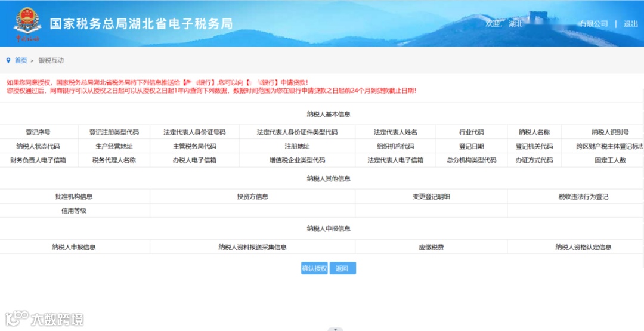Viewport: 644px width, 331px height.
Task: Click the 纳税人基本信息 section heading
Action: point(328,114)
